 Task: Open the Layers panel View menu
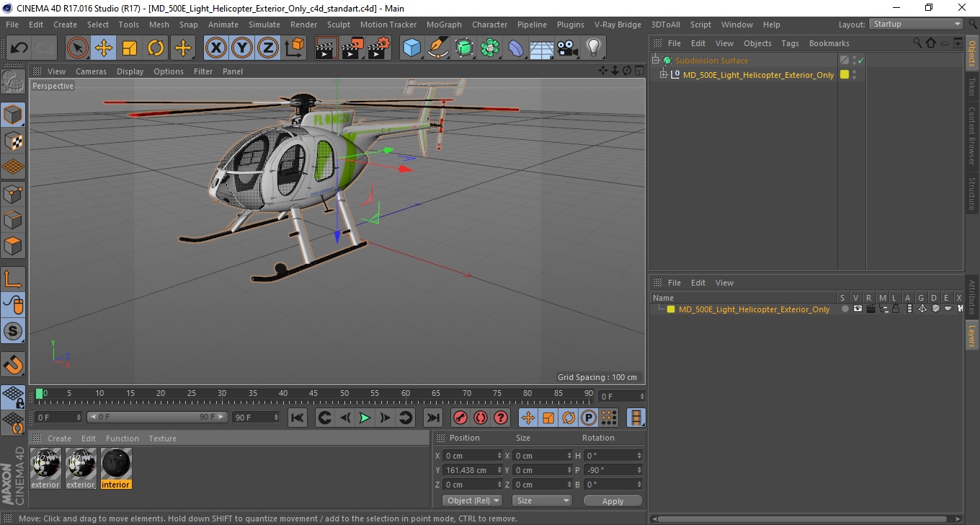coord(724,283)
